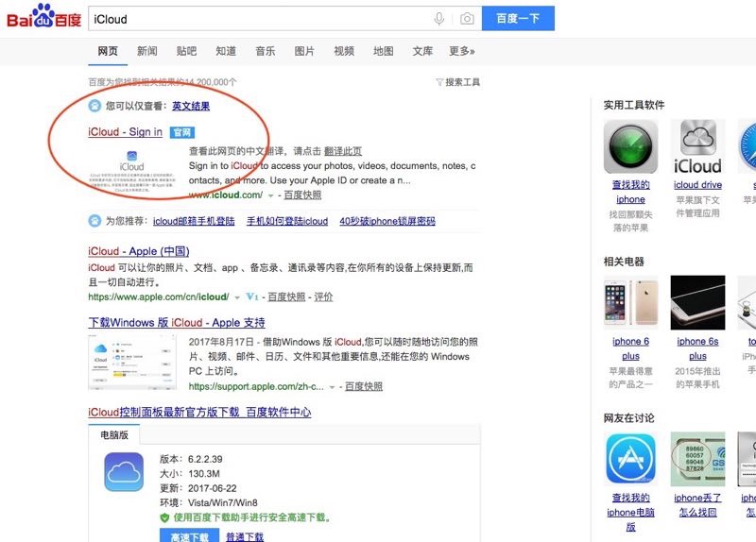Select the 电脑版 tab
Viewport: 756px width, 542px height.
click(114, 435)
